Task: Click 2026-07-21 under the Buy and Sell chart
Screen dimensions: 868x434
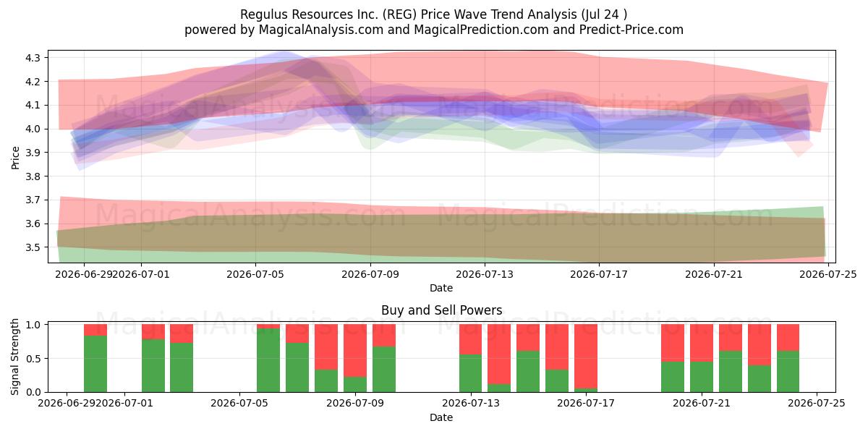Action: point(702,404)
